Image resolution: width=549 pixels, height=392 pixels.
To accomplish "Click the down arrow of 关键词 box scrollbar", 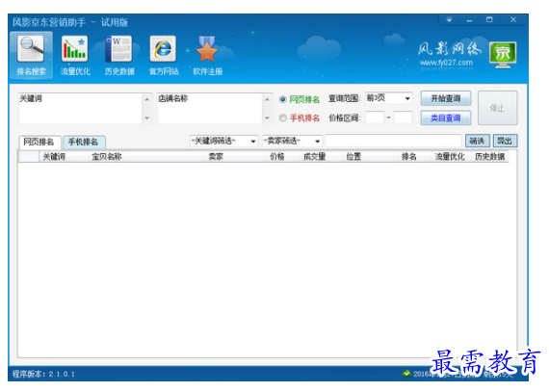I will pyautogui.click(x=147, y=118).
